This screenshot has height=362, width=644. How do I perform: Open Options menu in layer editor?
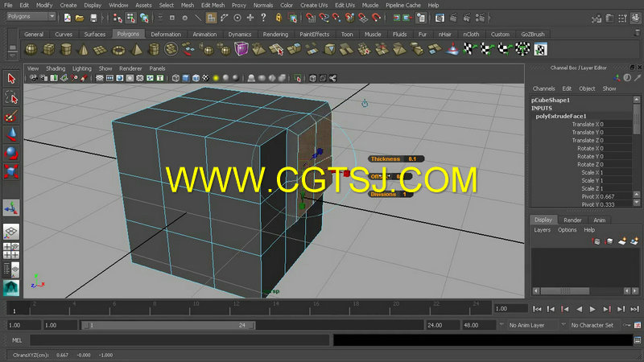[567, 230]
